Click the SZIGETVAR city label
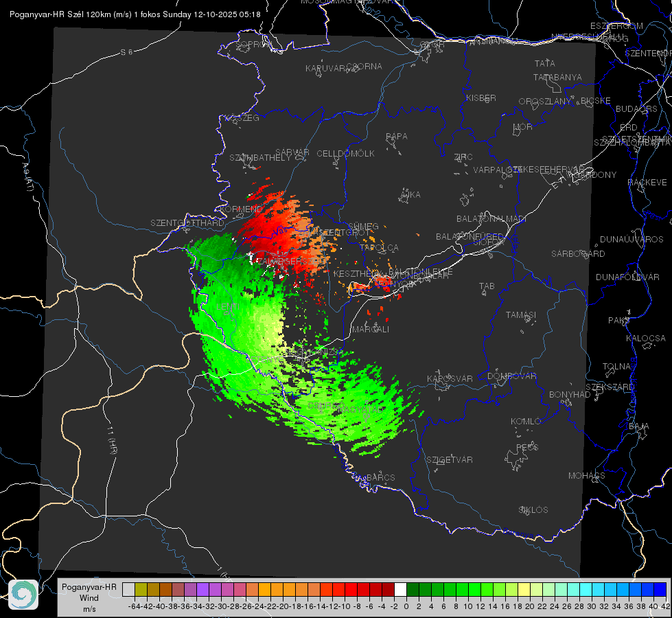Viewport: 672px width, 618px height. pos(450,459)
